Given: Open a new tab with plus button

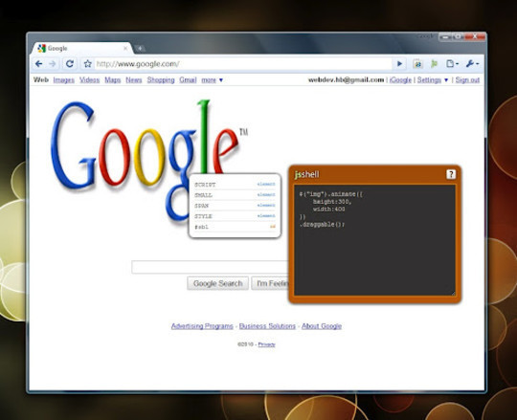Looking at the screenshot, I should pyautogui.click(x=140, y=49).
